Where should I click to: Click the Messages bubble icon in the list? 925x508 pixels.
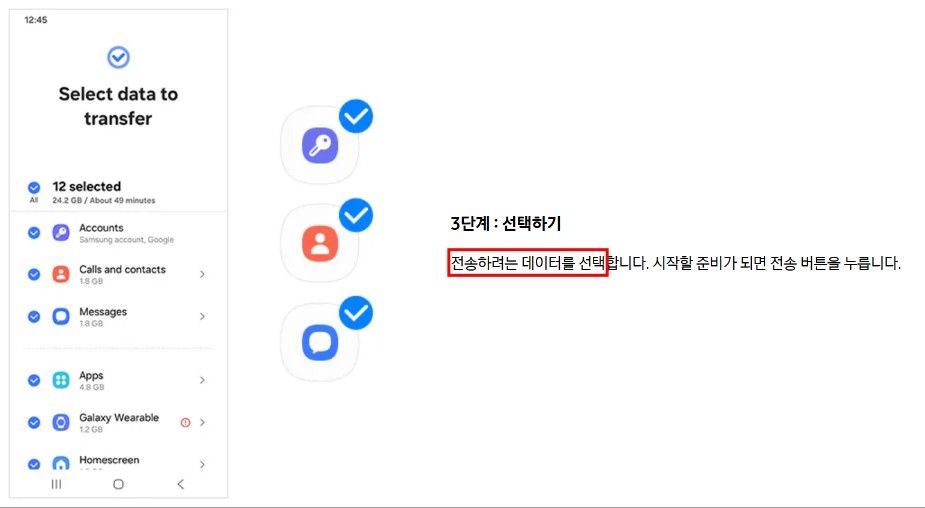61,316
